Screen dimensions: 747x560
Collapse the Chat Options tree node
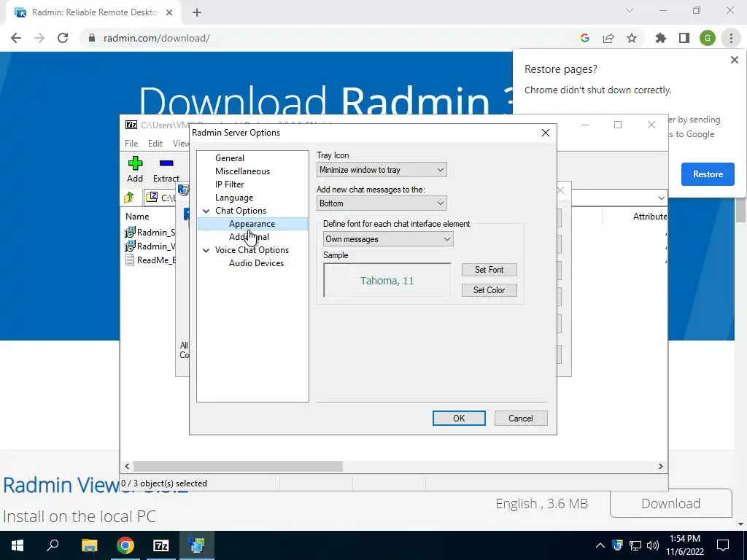click(x=206, y=211)
